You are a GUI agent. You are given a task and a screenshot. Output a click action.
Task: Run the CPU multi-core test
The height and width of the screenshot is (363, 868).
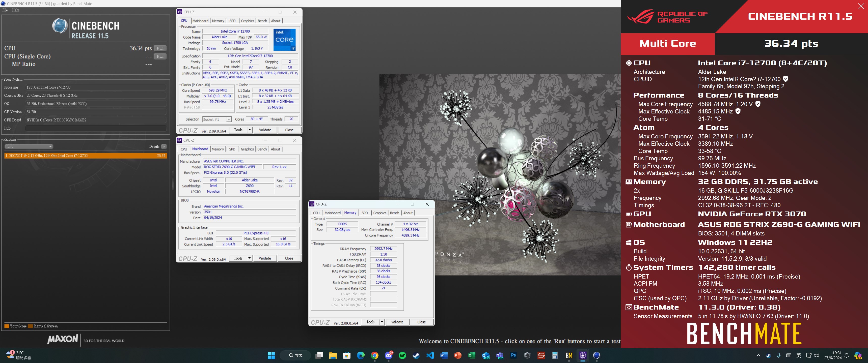point(160,48)
